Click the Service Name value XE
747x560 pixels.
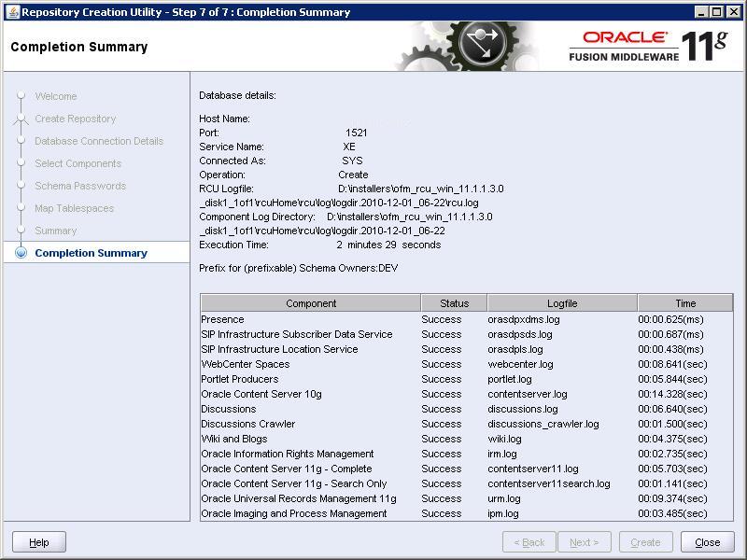click(349, 147)
